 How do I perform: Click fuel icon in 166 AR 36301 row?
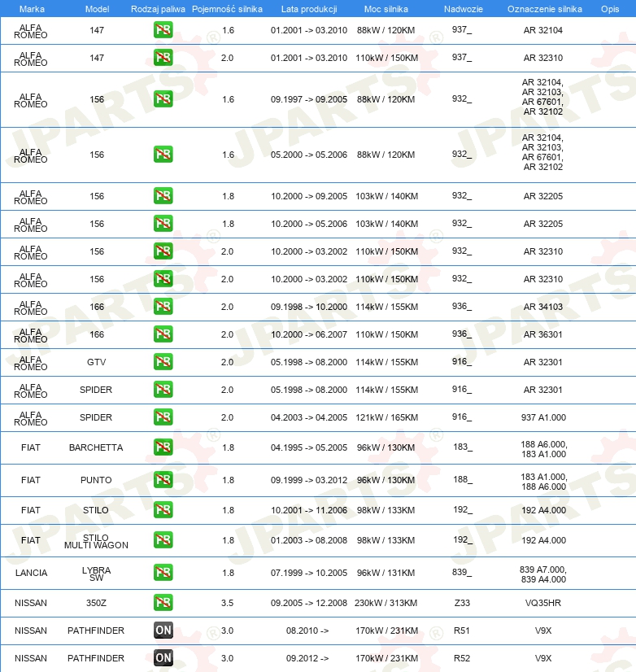coord(163,334)
